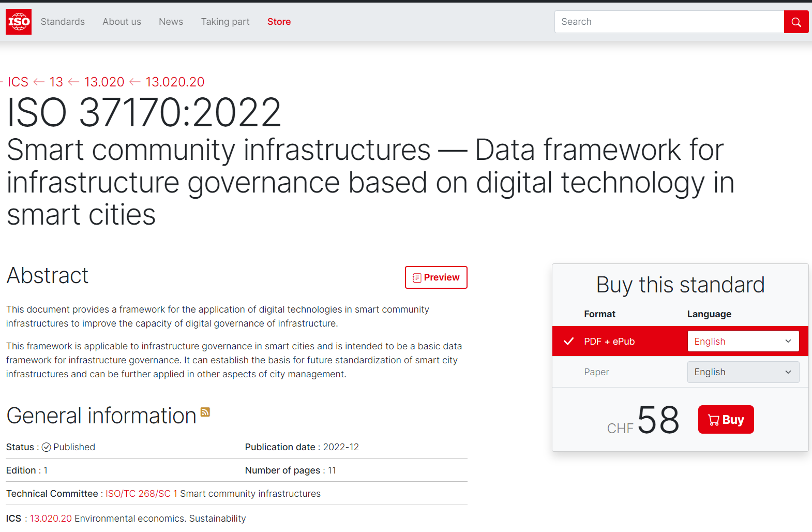Click the ISO logo home icon
The image size is (812, 532).
coord(19,22)
